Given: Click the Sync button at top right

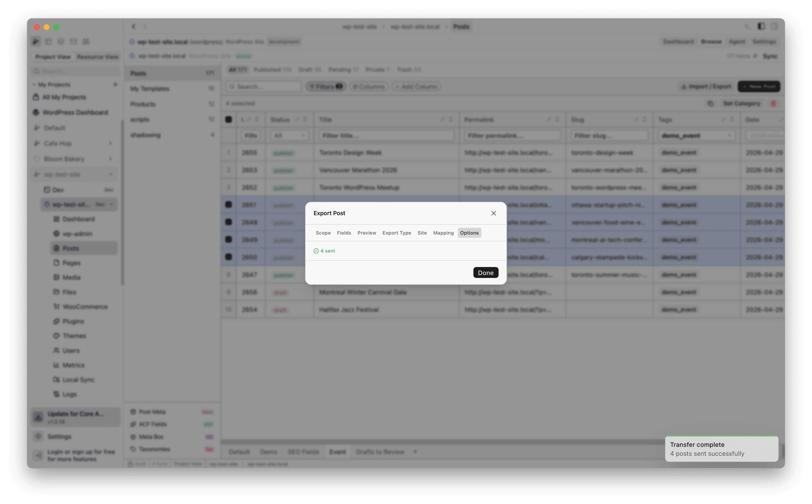Looking at the screenshot, I should [x=770, y=56].
